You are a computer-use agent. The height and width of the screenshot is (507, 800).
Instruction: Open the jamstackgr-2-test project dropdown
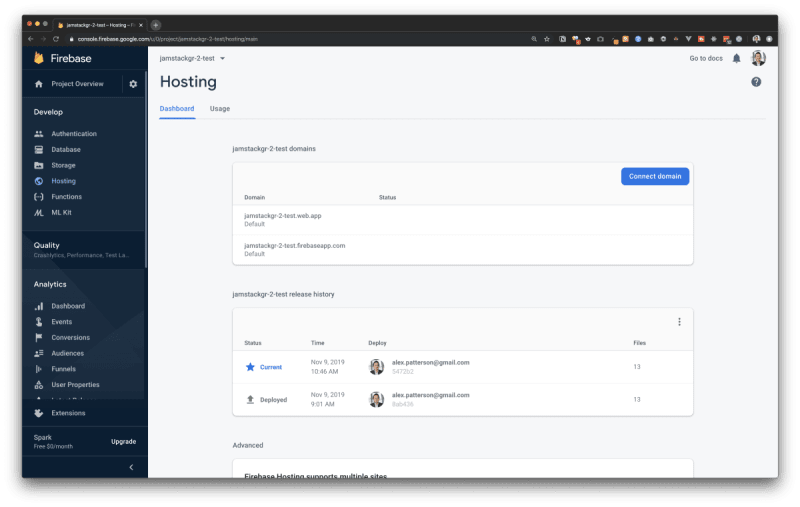click(x=192, y=59)
